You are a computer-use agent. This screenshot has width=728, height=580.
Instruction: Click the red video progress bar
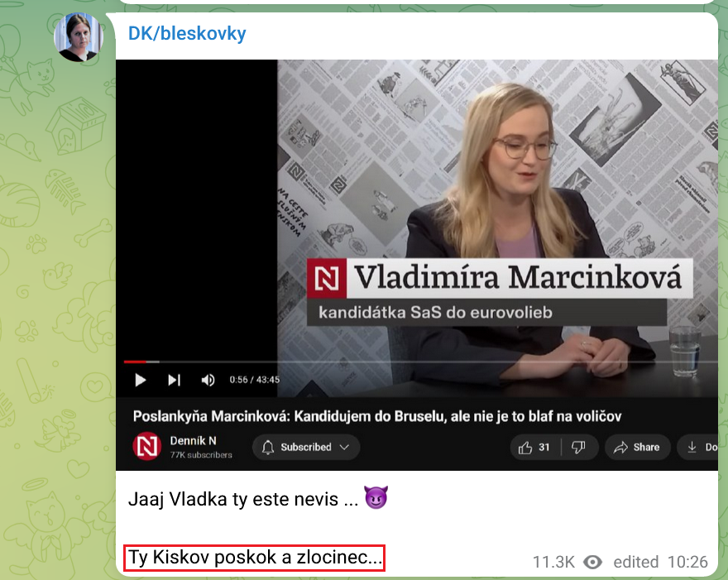point(135,362)
